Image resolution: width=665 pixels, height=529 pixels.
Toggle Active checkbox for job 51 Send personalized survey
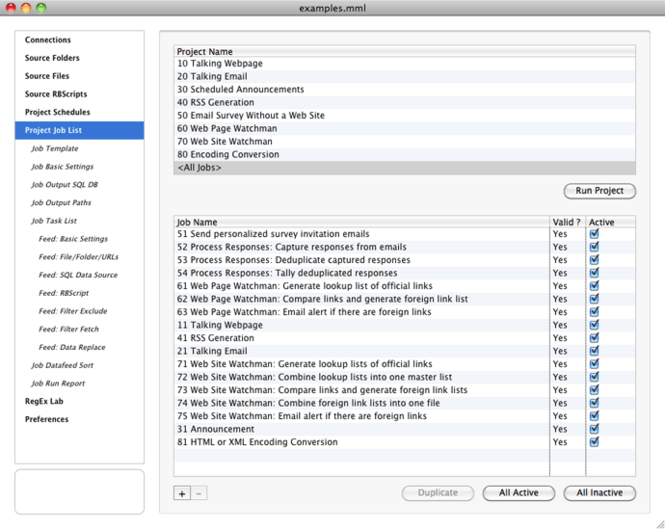click(594, 233)
